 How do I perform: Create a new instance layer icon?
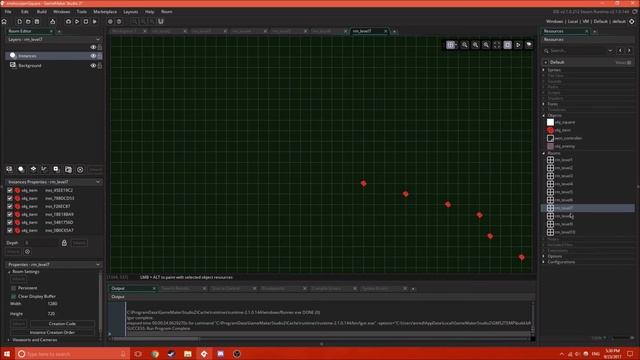tap(21, 169)
